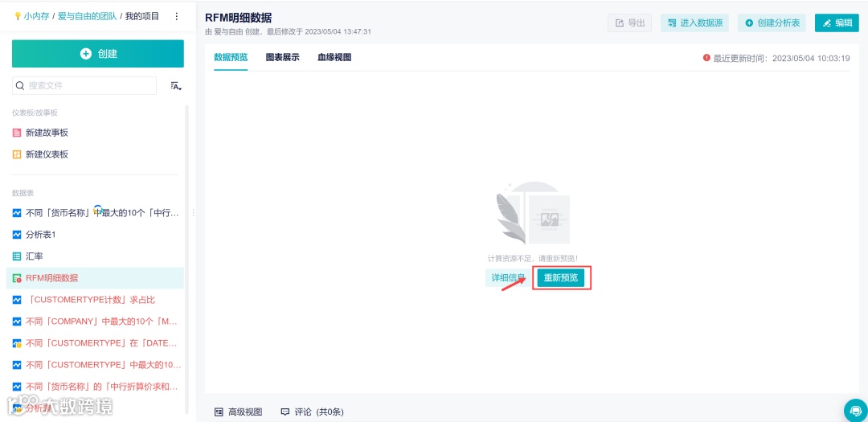Click the icon beside 「中行折算价求和 item
Image resolution: width=868 pixels, height=422 pixels.
point(17,386)
